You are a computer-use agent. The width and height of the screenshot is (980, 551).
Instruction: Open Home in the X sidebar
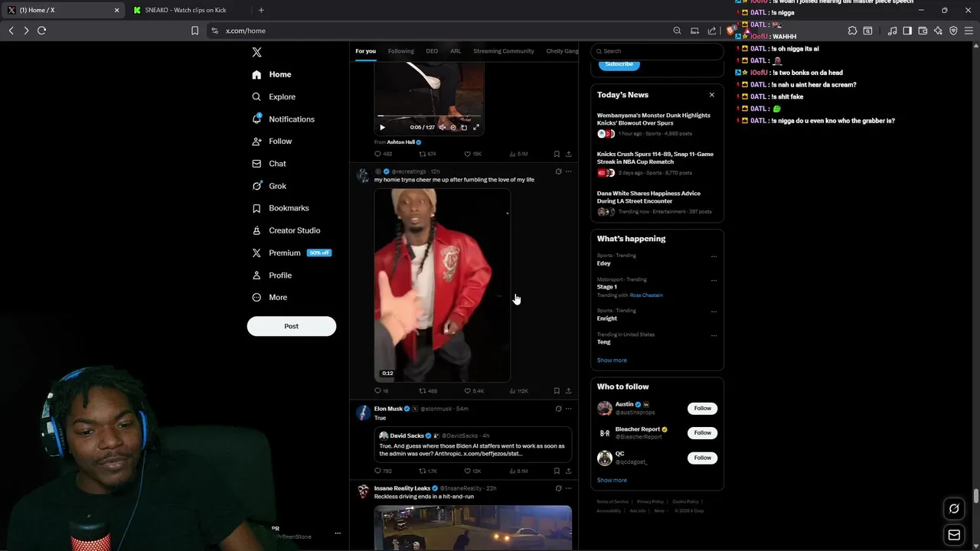pyautogui.click(x=272, y=74)
